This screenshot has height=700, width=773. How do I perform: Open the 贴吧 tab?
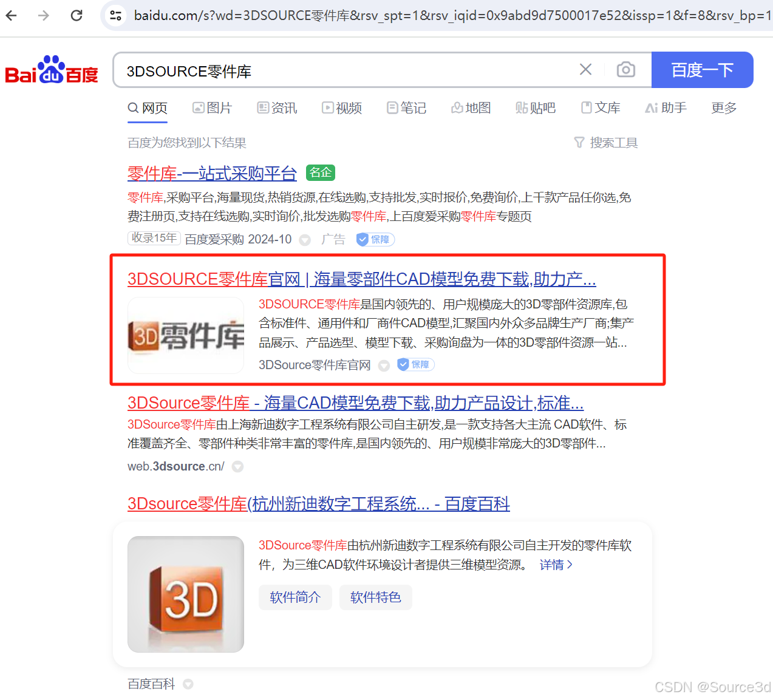click(x=536, y=108)
